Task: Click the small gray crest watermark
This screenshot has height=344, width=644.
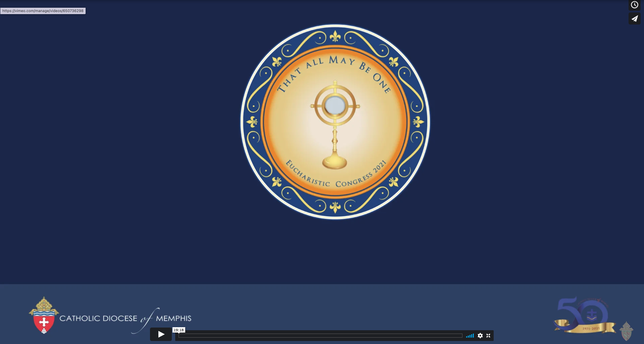Action: (626, 331)
